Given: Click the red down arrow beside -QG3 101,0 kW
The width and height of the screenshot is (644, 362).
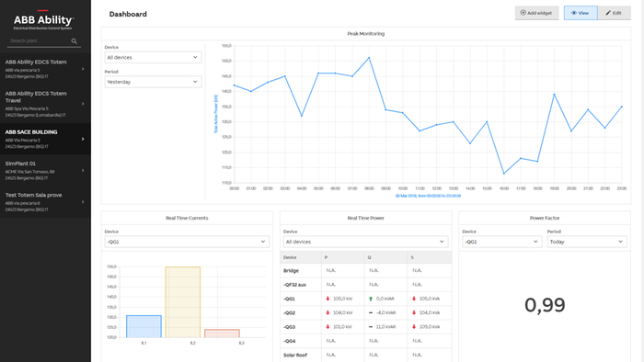Looking at the screenshot, I should tap(328, 327).
